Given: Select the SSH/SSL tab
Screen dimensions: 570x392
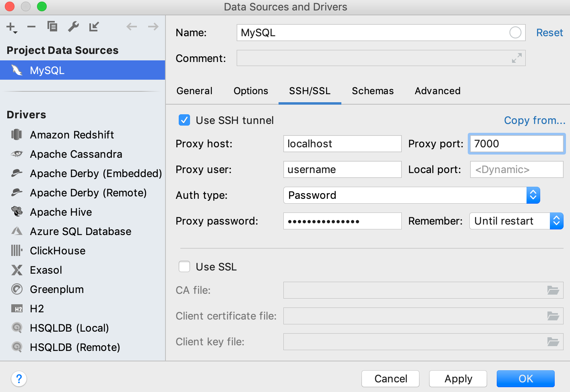Looking at the screenshot, I should pos(310,91).
